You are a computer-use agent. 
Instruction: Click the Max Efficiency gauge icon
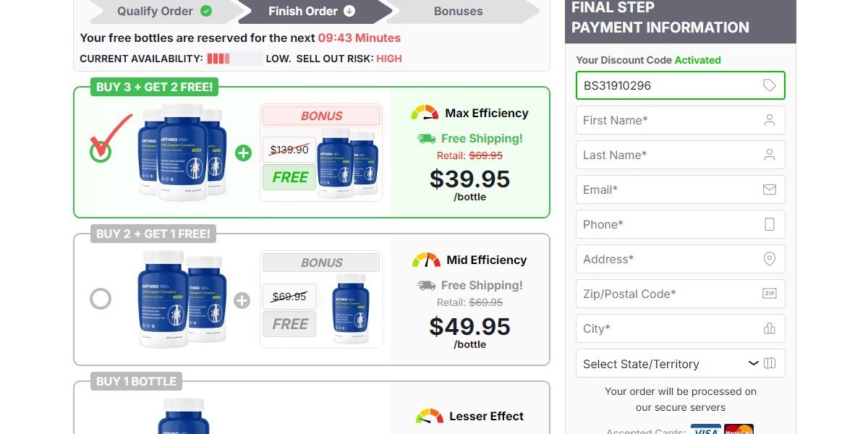[x=425, y=113]
